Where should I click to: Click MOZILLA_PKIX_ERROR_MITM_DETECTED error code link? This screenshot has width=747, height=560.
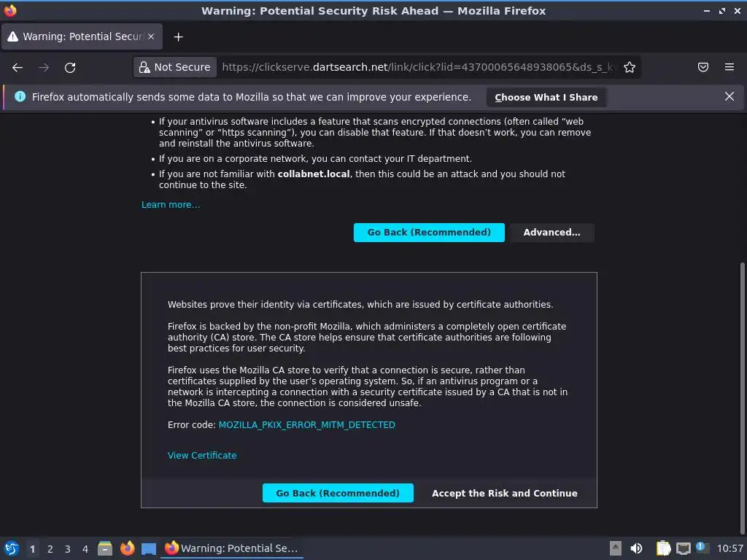[307, 425]
